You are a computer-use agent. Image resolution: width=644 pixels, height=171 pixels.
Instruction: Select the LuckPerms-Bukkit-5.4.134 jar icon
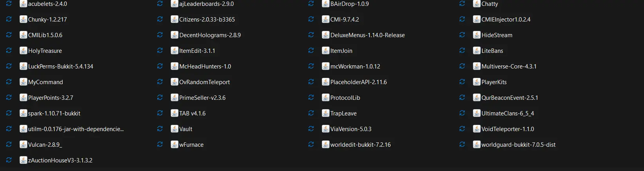coord(23,66)
